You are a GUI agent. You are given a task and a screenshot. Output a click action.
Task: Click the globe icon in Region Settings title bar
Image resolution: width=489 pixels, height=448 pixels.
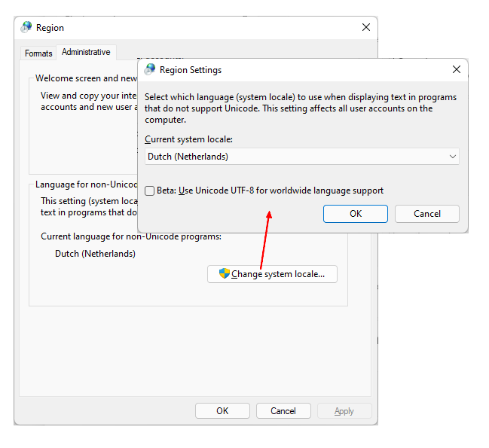point(150,69)
